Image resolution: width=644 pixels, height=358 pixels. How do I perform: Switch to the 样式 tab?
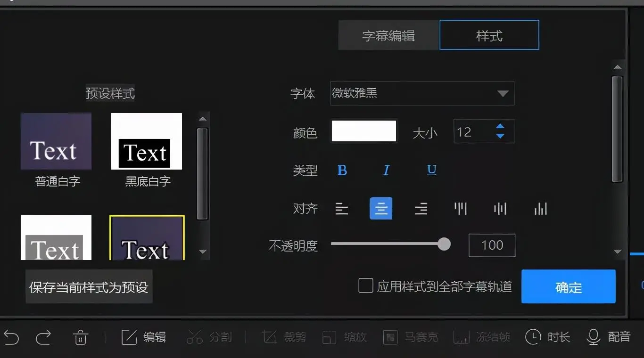click(488, 35)
